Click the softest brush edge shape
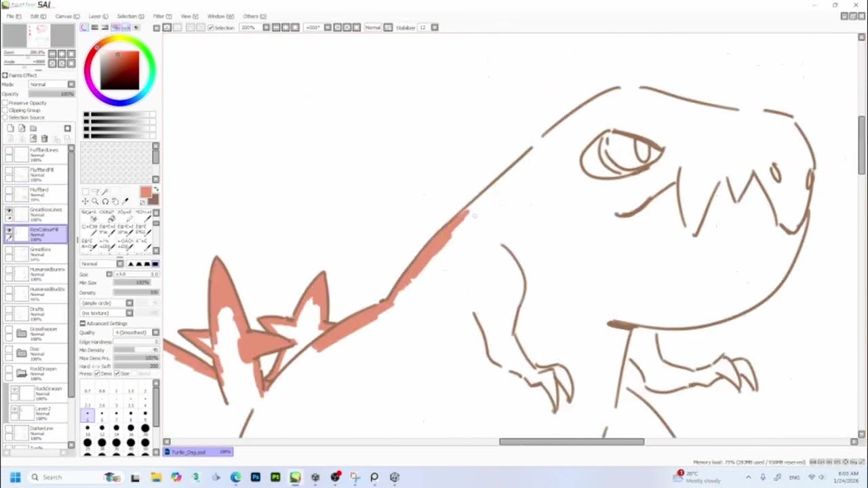The height and width of the screenshot is (488, 868). point(131,264)
